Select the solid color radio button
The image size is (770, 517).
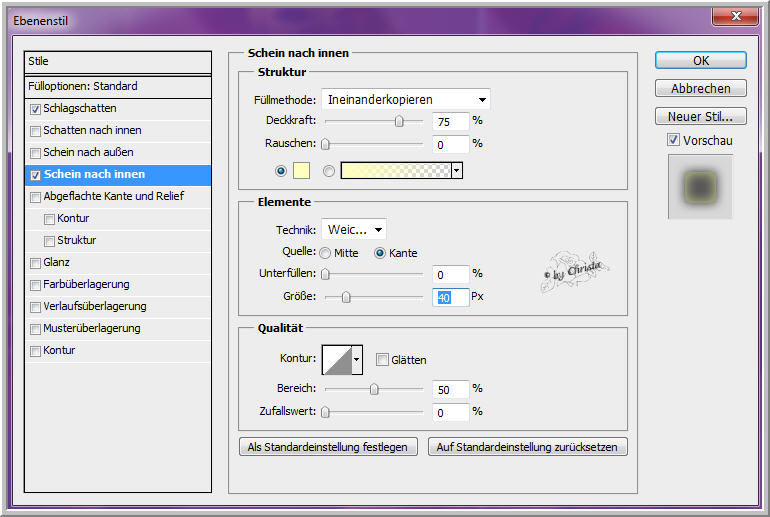(x=281, y=171)
